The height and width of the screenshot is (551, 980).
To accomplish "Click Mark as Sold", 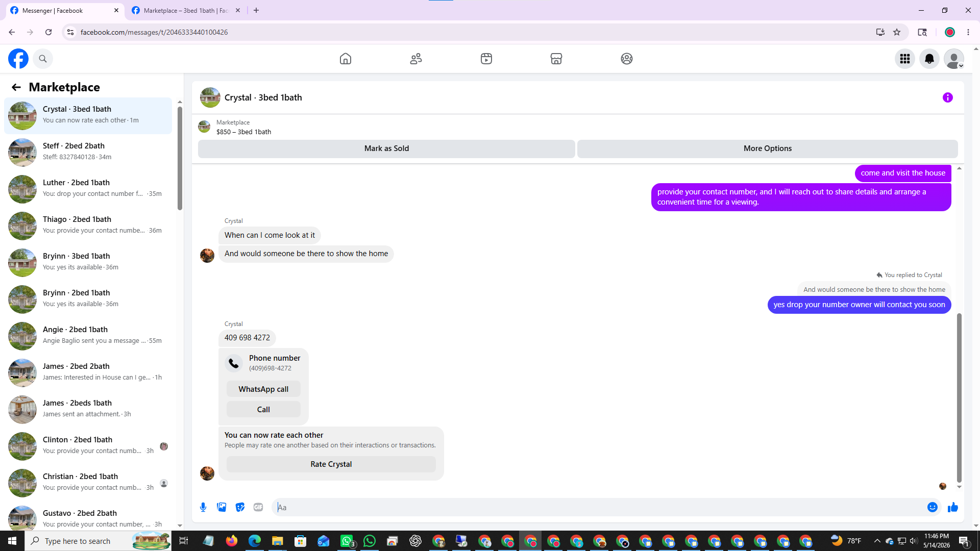I will pyautogui.click(x=386, y=148).
